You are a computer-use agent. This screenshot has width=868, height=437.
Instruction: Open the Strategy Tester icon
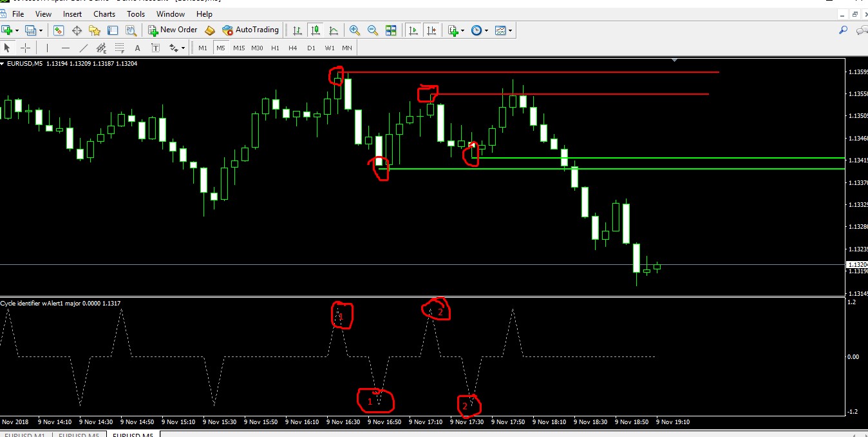[x=131, y=30]
